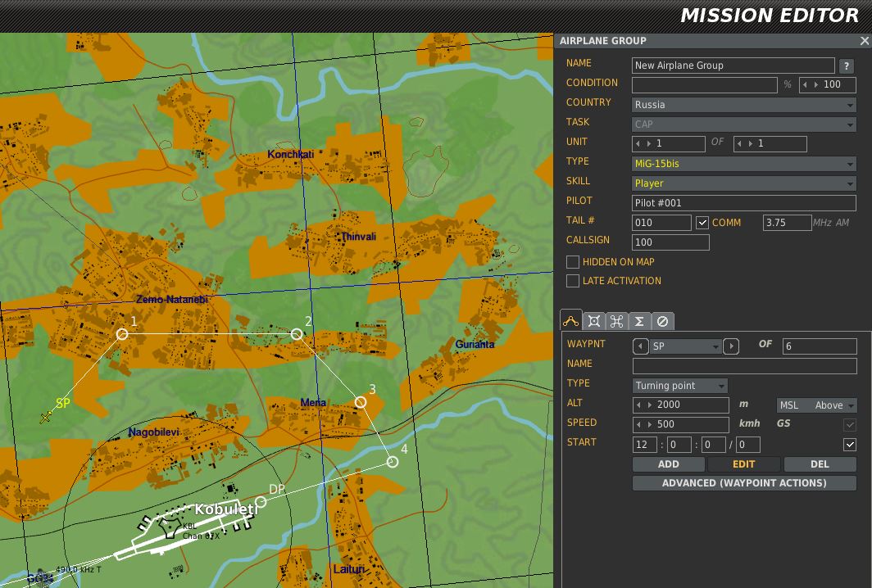The width and height of the screenshot is (872, 588).
Task: Enable Hidden on Map checkbox
Action: click(573, 262)
